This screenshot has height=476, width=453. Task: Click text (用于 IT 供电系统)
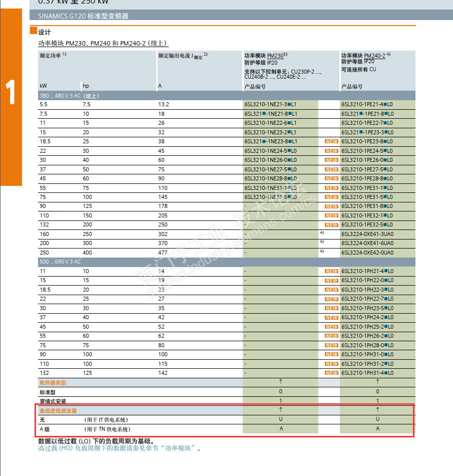(106, 420)
